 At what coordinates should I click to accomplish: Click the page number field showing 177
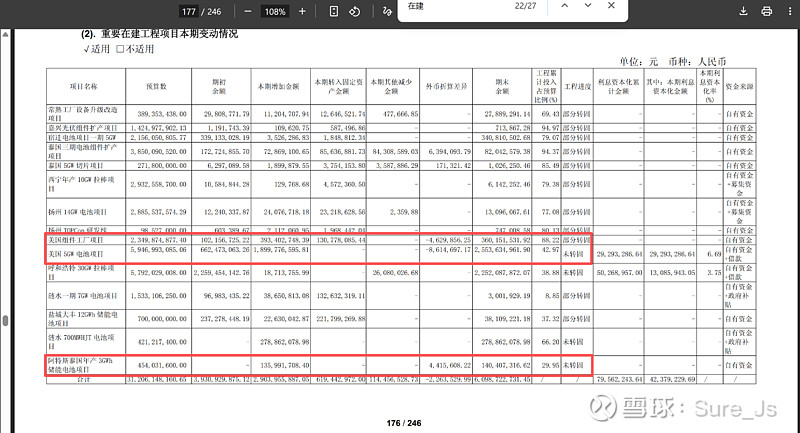point(187,12)
